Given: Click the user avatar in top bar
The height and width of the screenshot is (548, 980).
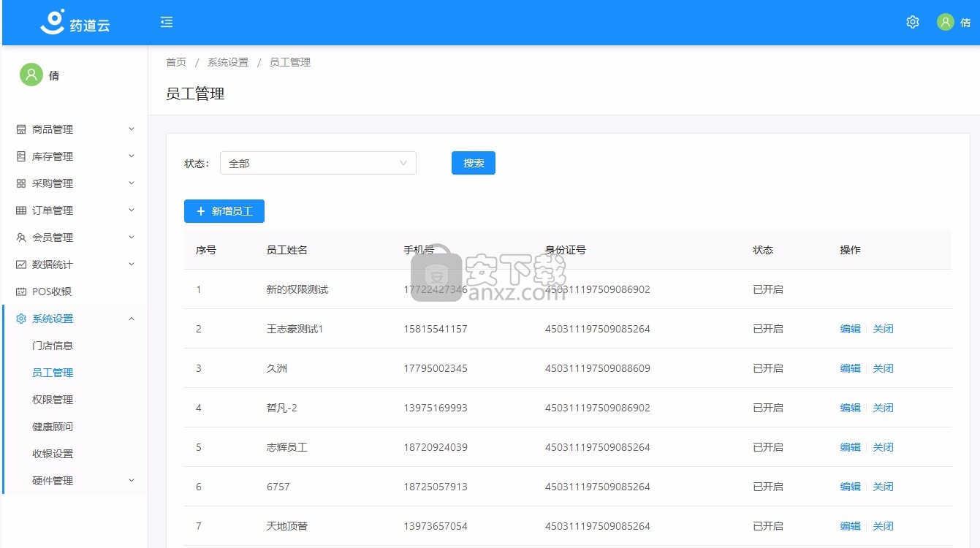Looking at the screenshot, I should [x=946, y=22].
